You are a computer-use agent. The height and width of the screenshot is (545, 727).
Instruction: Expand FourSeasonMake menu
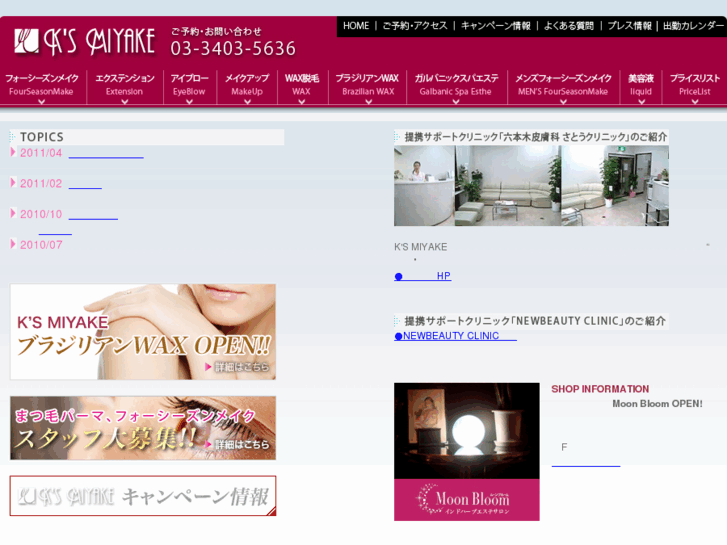tap(42, 87)
